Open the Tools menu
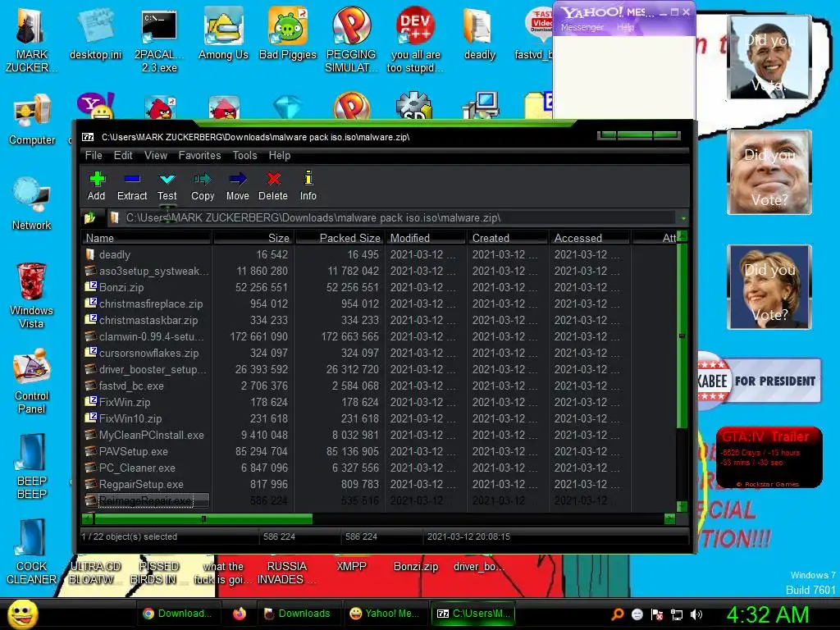840x630 pixels. click(244, 155)
